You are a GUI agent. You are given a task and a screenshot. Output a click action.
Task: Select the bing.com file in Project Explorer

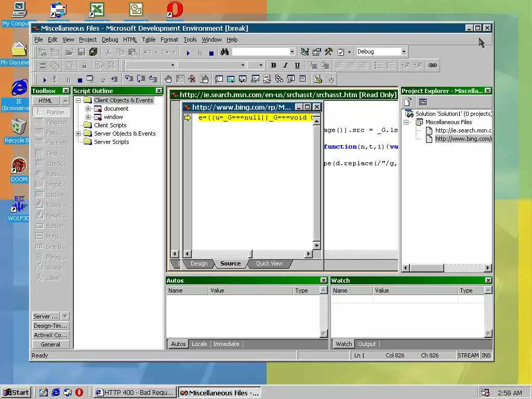click(x=463, y=139)
